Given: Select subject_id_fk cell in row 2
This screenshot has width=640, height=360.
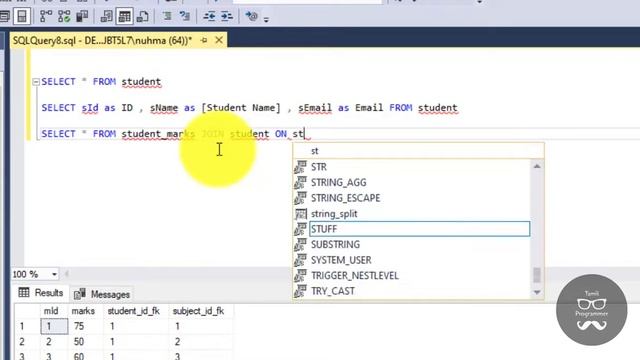Looking at the screenshot, I should click(x=202, y=342).
